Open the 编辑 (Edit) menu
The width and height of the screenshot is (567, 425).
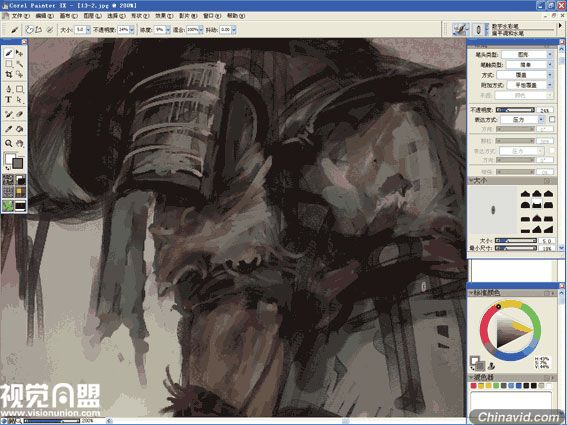[44, 16]
